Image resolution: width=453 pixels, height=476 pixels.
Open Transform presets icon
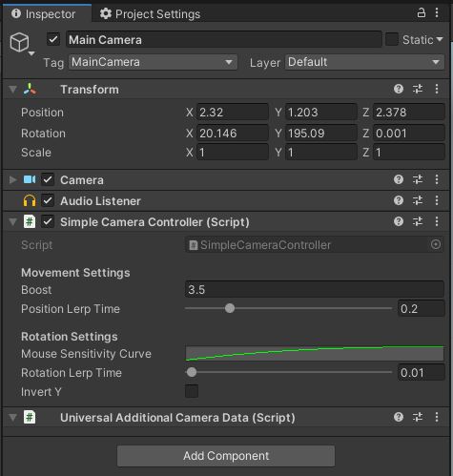418,89
